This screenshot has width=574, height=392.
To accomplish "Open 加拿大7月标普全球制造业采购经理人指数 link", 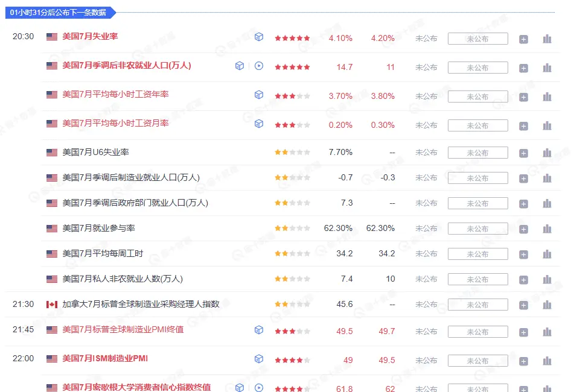I will 141,304.
